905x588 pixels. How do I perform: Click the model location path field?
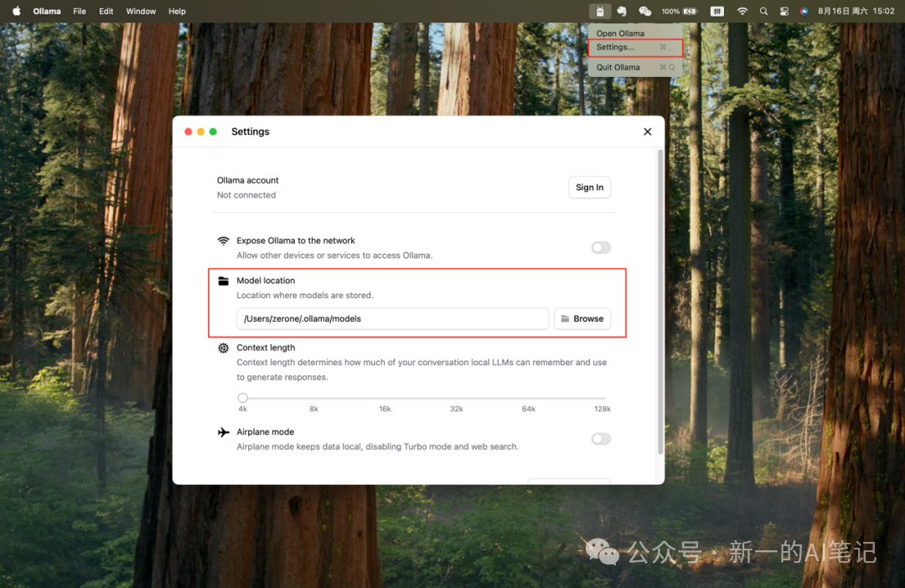(392, 318)
